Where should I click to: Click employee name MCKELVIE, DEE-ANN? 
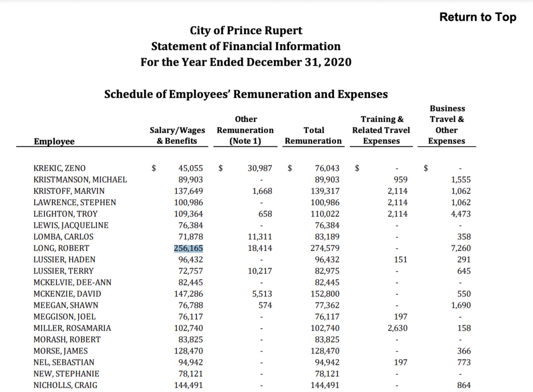click(x=72, y=283)
